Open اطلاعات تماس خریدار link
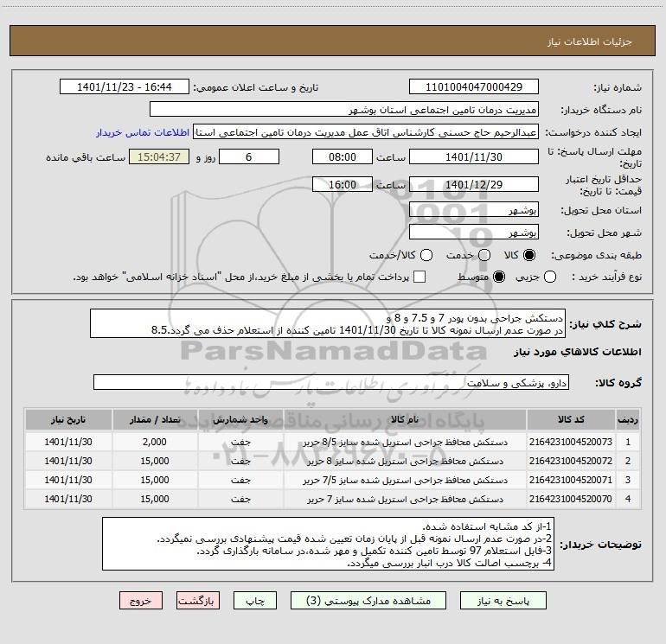The width and height of the screenshot is (666, 644). point(143,132)
